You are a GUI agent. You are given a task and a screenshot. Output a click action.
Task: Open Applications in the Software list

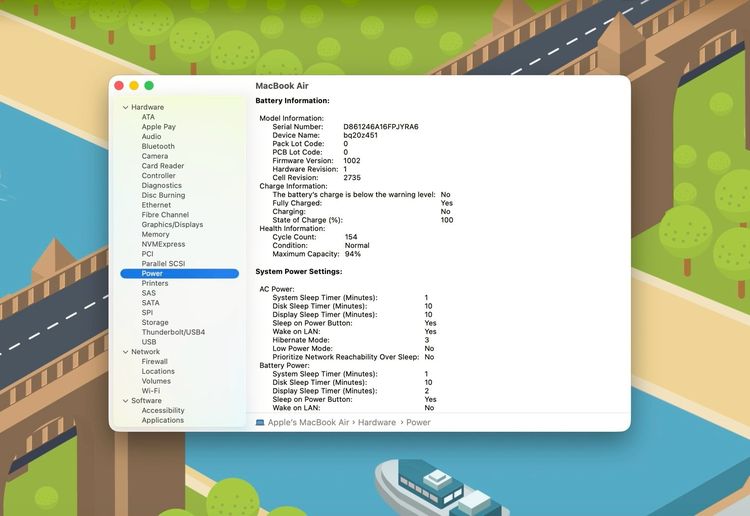(x=163, y=420)
